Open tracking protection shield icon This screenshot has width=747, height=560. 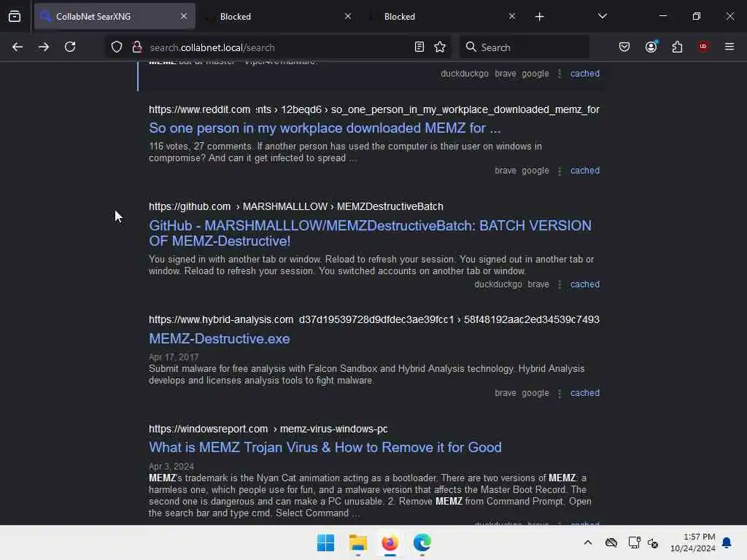click(117, 47)
